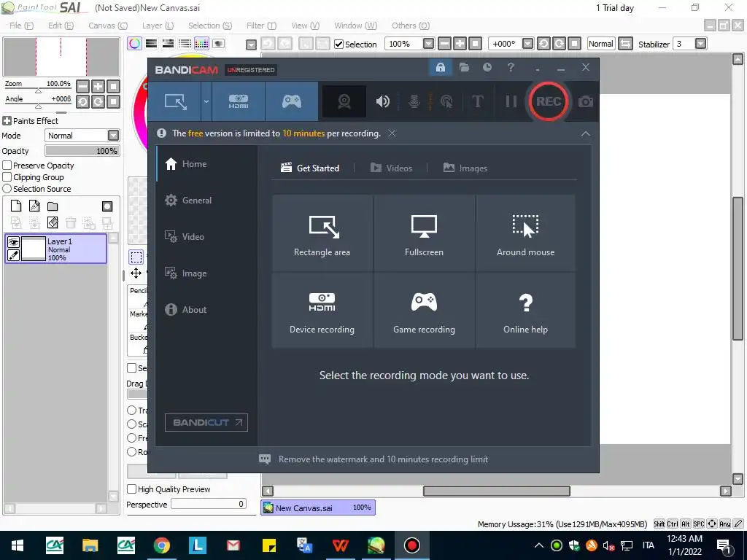Adjust the navigator Angle slider
Image resolution: width=747 pixels, height=560 pixels.
(x=38, y=106)
